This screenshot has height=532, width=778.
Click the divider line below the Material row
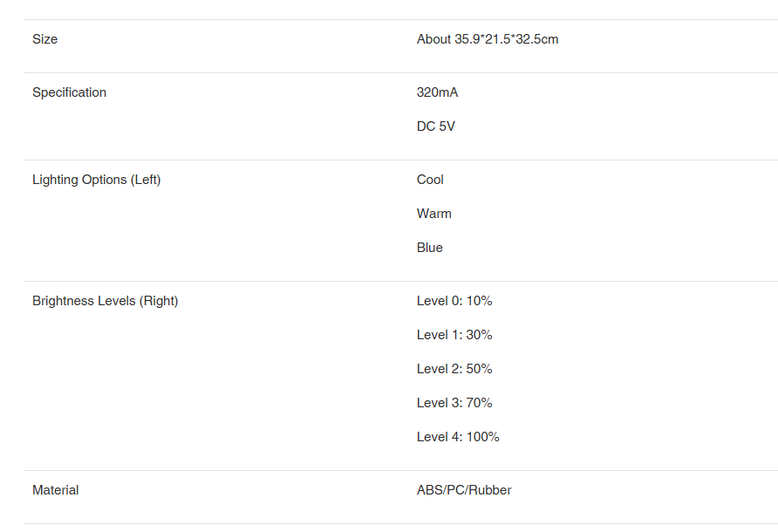(x=400, y=523)
